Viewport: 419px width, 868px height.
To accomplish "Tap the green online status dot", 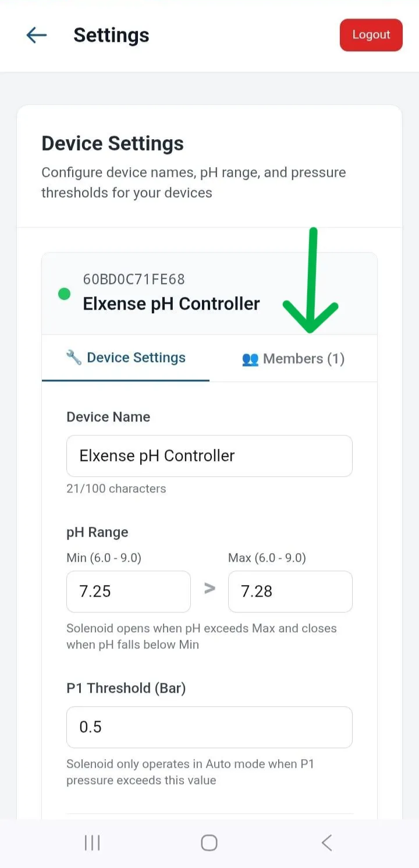I will [x=65, y=294].
